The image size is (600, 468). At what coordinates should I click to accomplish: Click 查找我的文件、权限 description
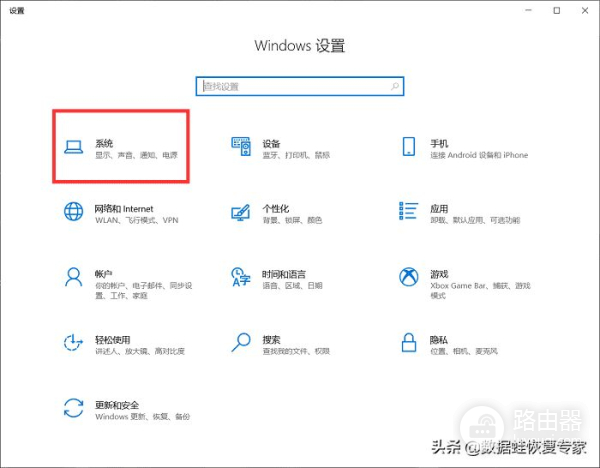click(x=296, y=351)
